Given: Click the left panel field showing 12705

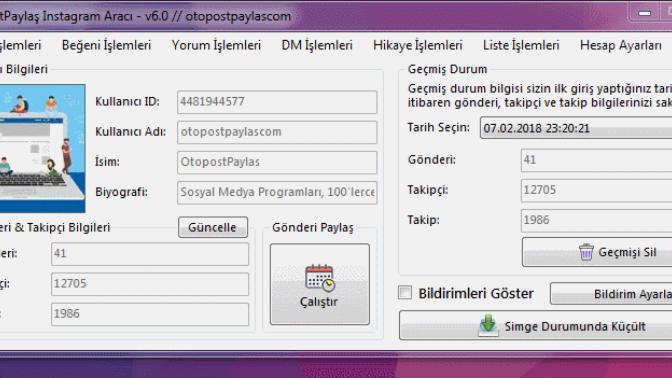Looking at the screenshot, I should (150, 284).
